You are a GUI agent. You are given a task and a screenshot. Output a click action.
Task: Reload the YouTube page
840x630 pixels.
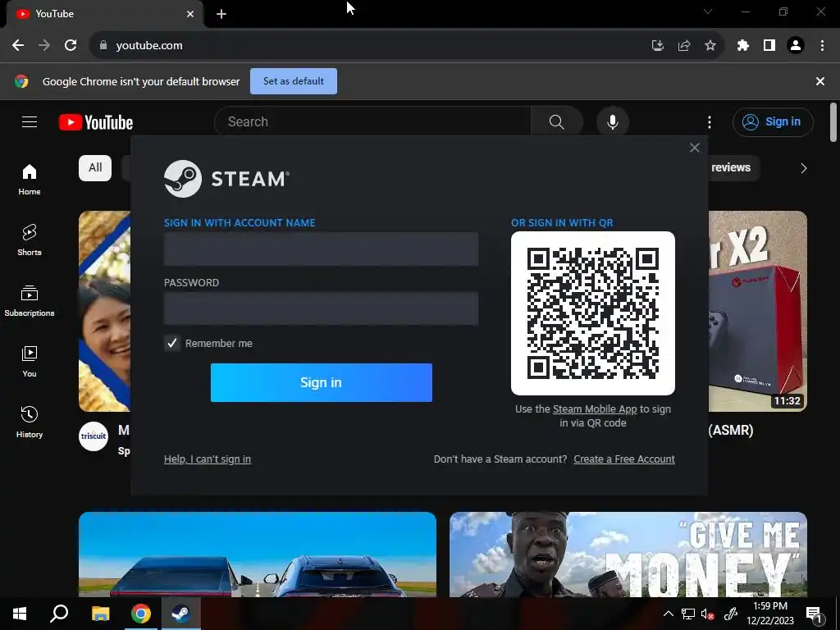click(x=71, y=46)
